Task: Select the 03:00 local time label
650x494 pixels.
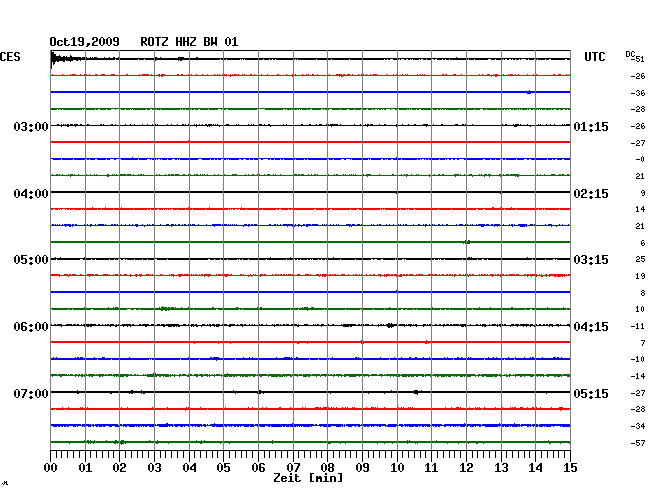Action: [x=31, y=127]
